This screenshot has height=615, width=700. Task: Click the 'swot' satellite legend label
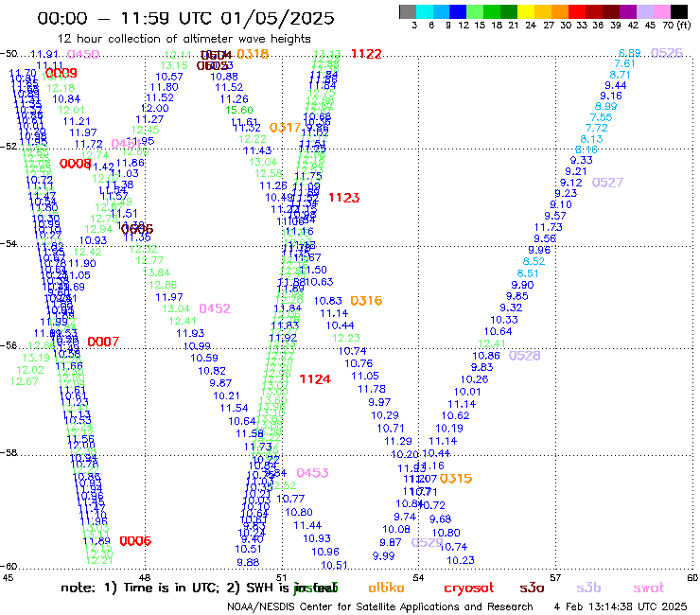pos(649,589)
